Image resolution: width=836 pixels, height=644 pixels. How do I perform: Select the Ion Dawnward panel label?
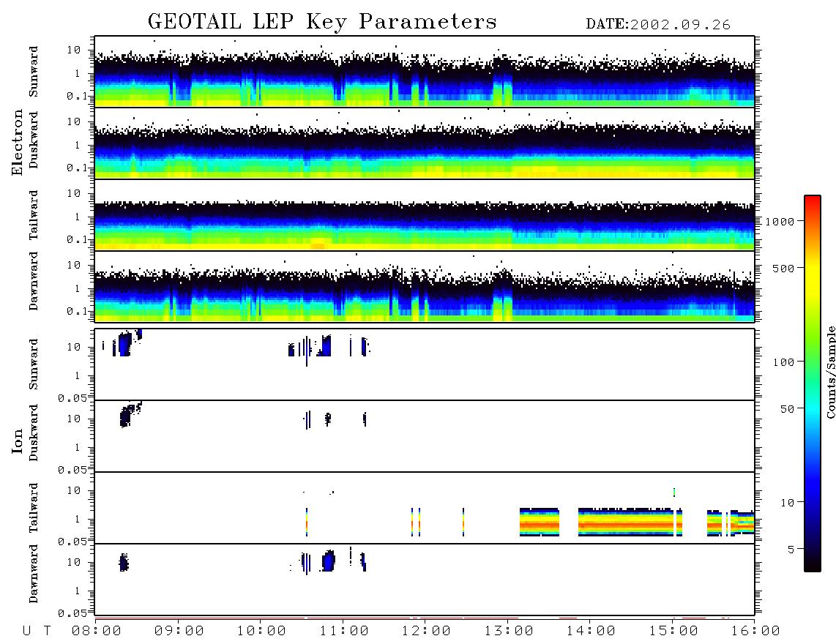click(x=34, y=574)
